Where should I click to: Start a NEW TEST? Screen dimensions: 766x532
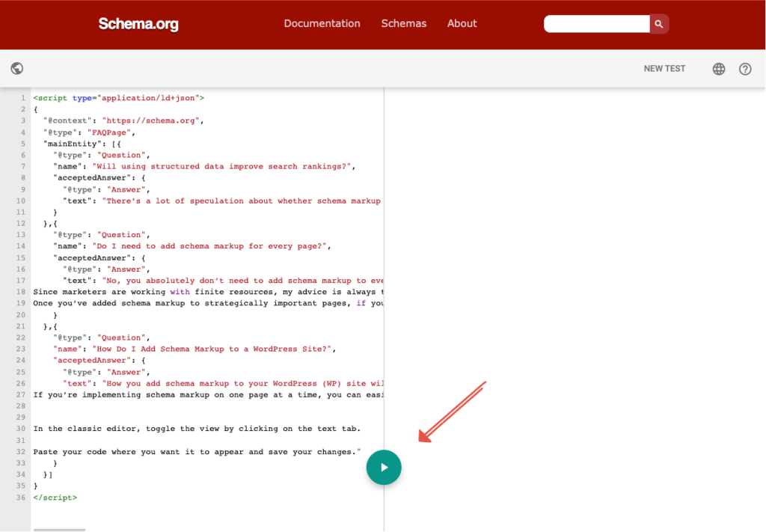[664, 69]
